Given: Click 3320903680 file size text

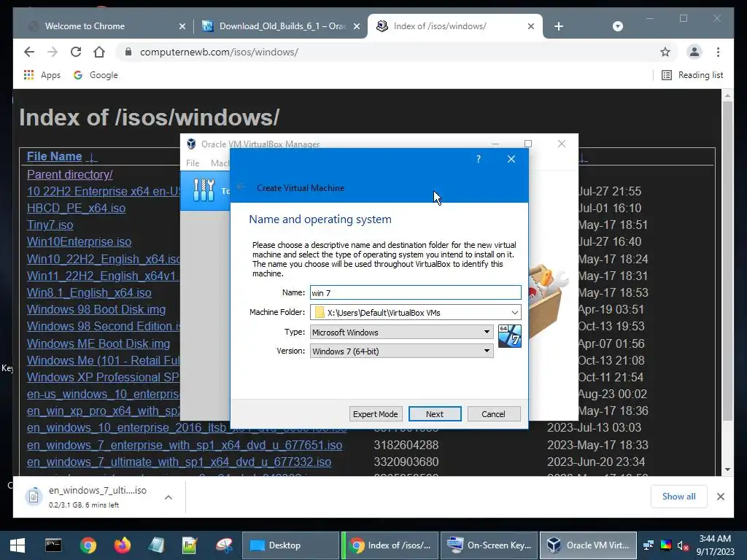Looking at the screenshot, I should coord(406,462).
